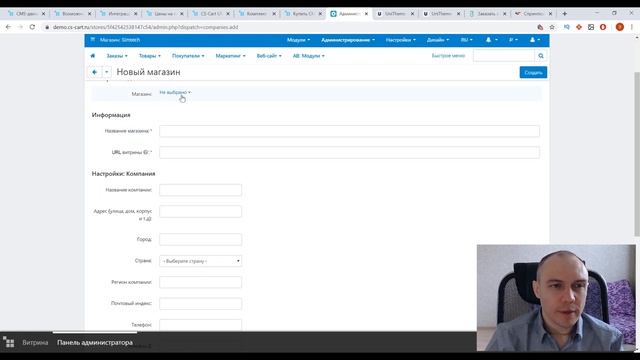
Task: Click the Название магазина input field
Action: point(349,131)
